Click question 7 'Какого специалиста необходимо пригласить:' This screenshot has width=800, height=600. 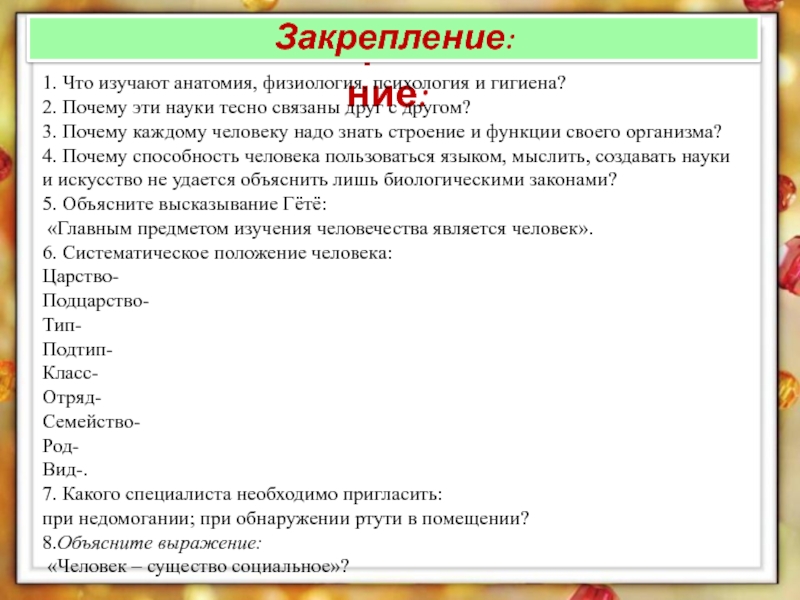(242, 494)
